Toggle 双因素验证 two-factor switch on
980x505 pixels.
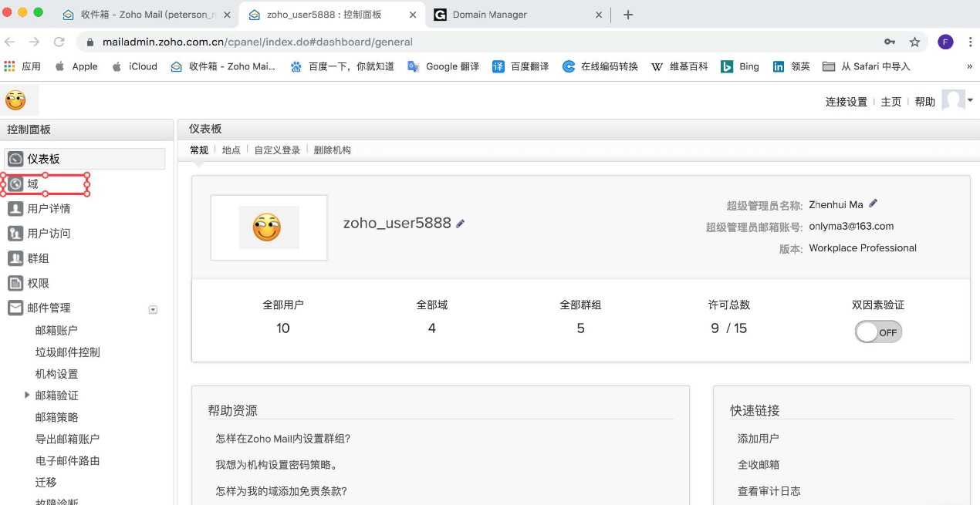coord(878,332)
